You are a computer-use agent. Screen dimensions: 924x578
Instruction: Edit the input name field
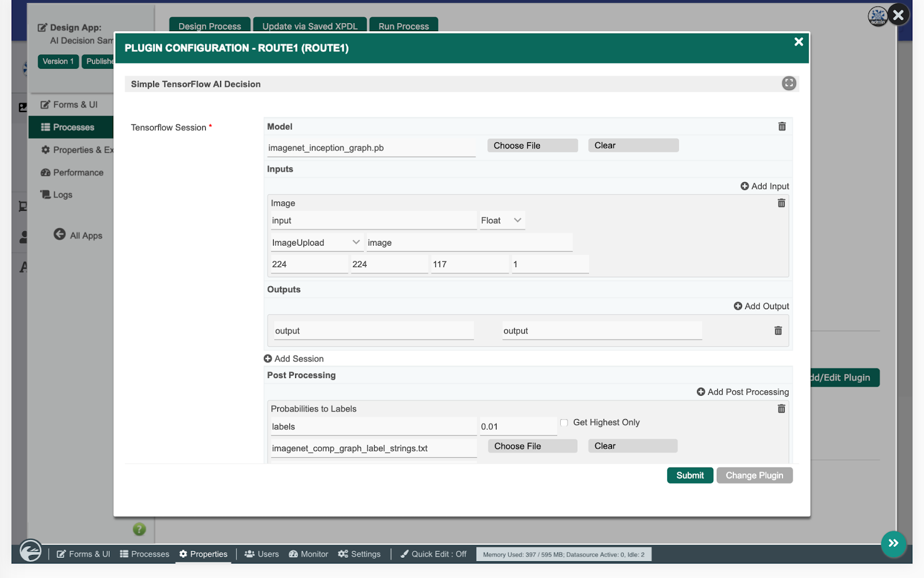[x=374, y=220]
